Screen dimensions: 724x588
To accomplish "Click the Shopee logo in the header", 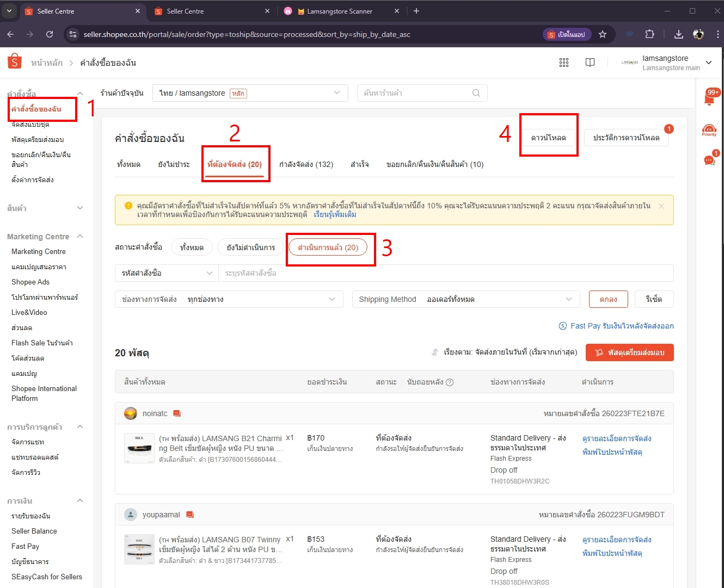I will [15, 61].
